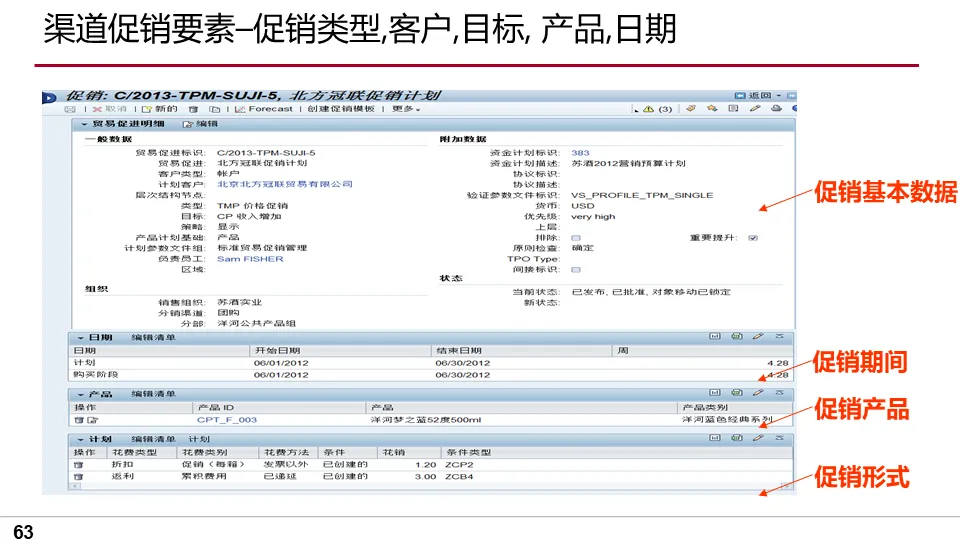960x540 pixels.
Task: Click 编辑 in 贸易促进明细 header
Action: click(200, 124)
